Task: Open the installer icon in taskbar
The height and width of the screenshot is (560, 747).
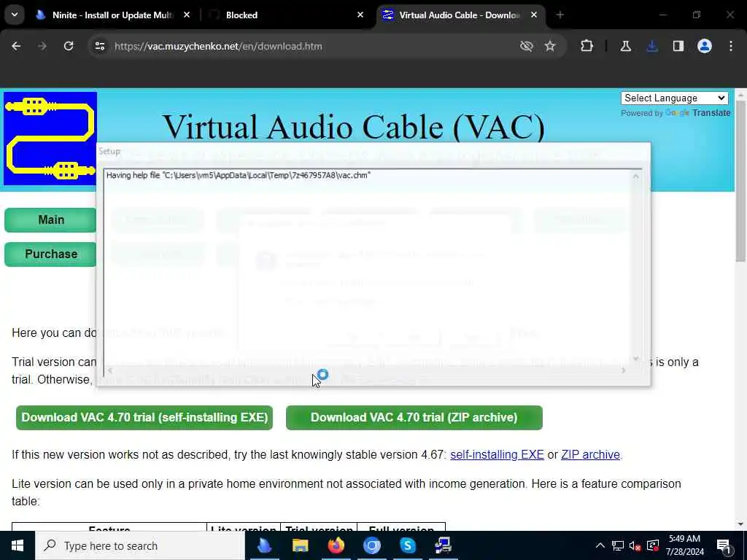Action: click(443, 545)
